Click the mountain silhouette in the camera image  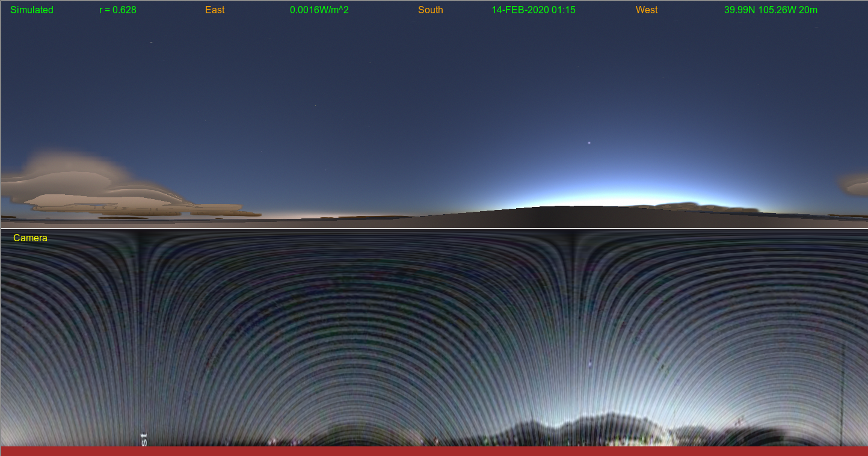[602, 426]
